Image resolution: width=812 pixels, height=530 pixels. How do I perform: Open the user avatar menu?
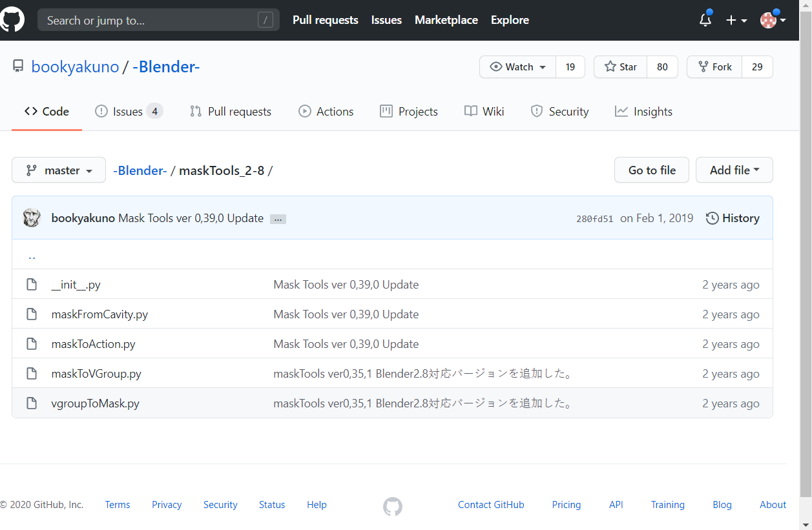(x=773, y=20)
